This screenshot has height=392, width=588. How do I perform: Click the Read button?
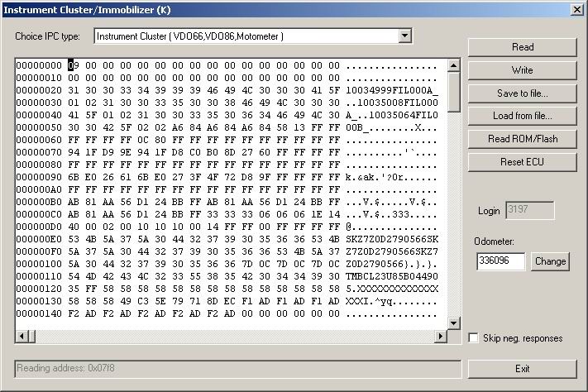(523, 47)
